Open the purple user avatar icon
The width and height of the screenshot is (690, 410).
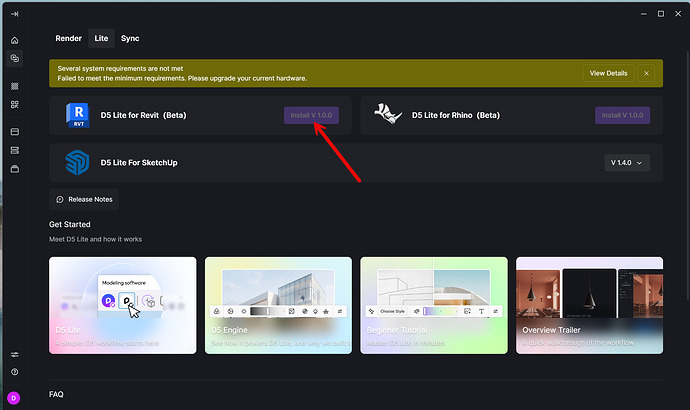(14, 398)
